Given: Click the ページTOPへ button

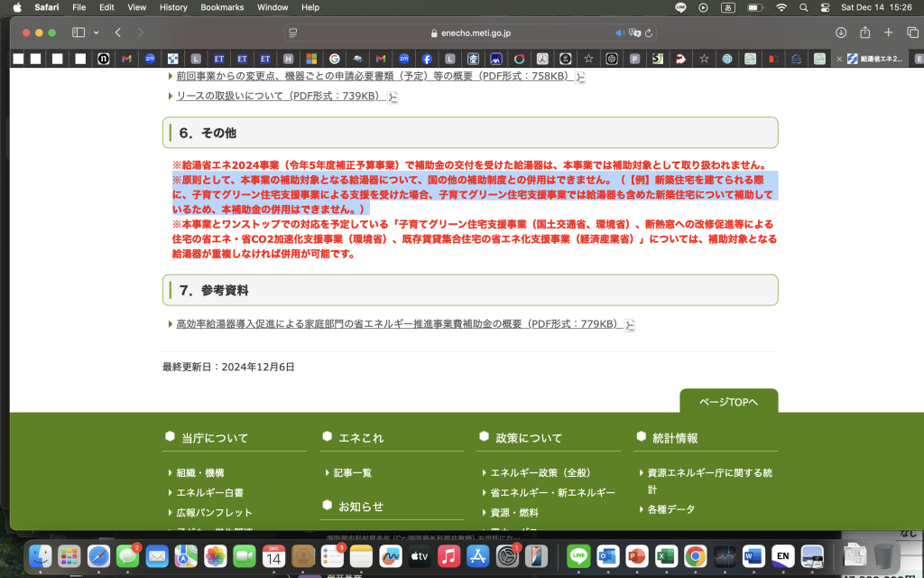Looking at the screenshot, I should (x=728, y=400).
